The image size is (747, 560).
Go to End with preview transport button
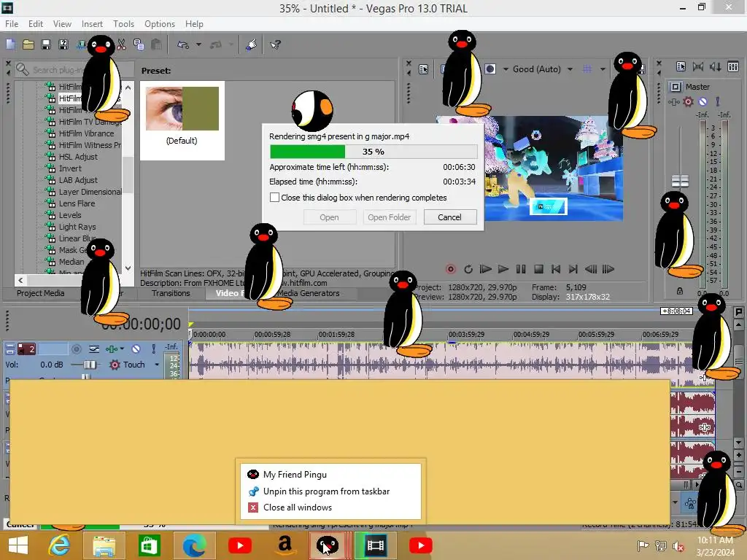pos(573,269)
